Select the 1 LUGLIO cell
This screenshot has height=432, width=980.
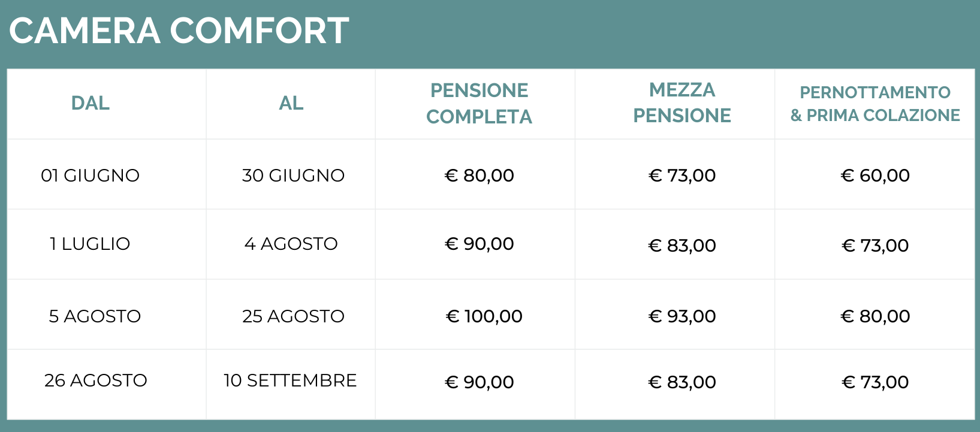(x=90, y=244)
